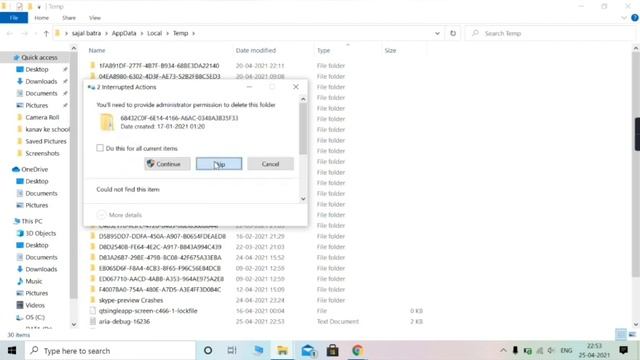Viewport: 640px width, 360px height.
Task: Open the Home ribbon tab
Action: (42, 18)
